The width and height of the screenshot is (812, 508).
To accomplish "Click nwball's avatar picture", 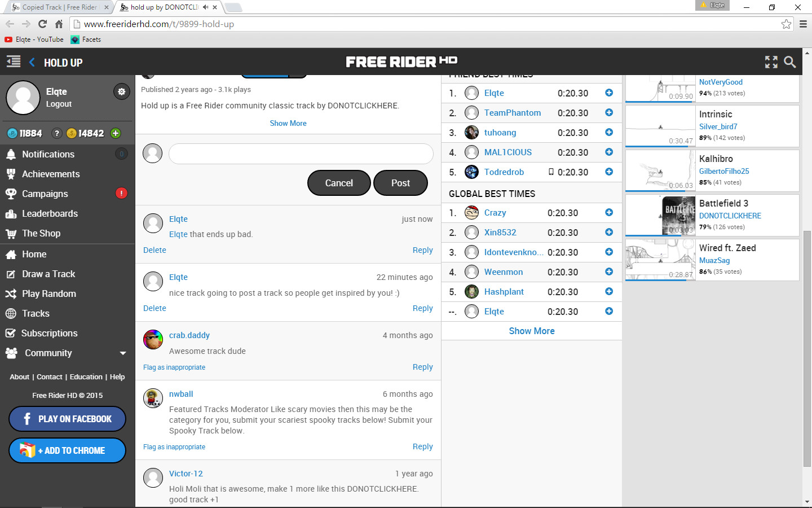I will (153, 398).
